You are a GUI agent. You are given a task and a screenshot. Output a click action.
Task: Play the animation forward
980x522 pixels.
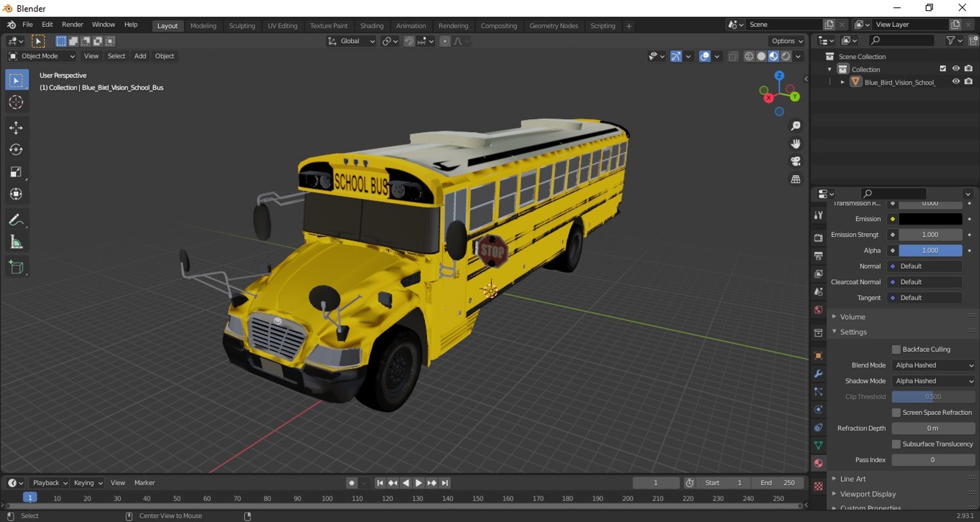tap(419, 483)
